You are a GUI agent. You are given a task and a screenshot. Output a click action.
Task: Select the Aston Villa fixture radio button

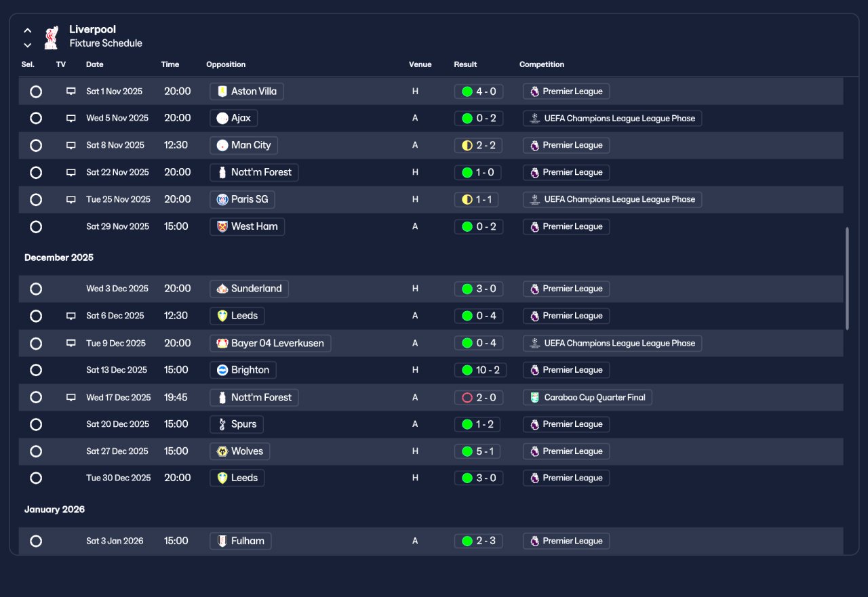36,91
